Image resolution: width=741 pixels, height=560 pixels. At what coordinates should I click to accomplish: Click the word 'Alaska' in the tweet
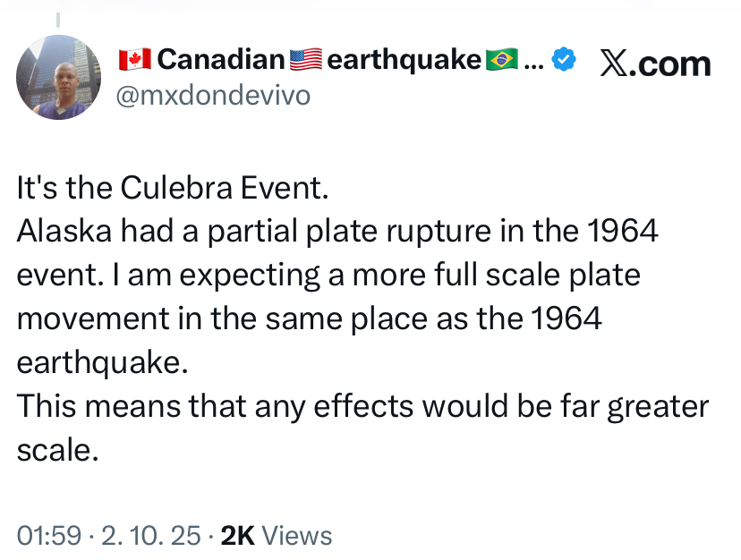tap(64, 231)
